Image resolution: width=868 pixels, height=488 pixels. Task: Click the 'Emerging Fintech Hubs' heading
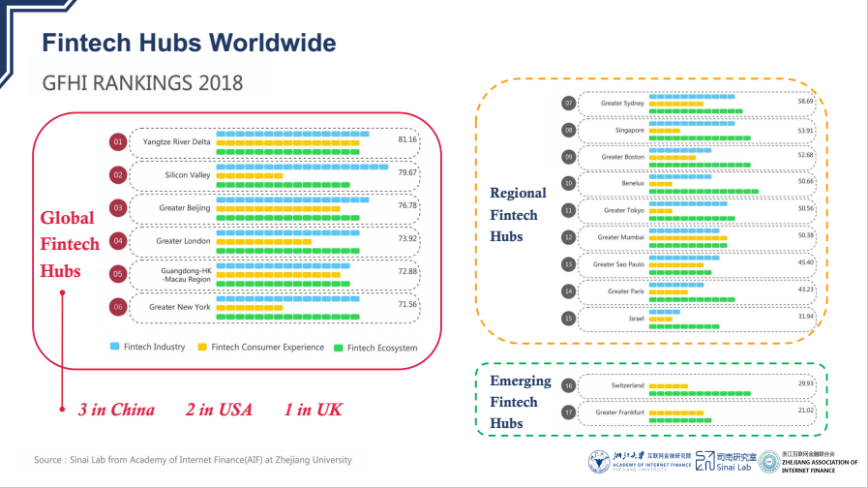521,402
